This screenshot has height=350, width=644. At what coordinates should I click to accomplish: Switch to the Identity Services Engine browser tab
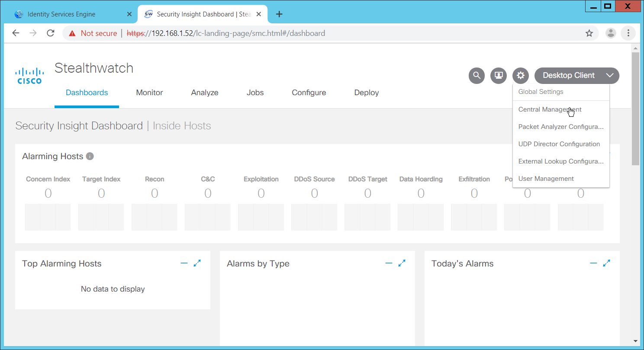(x=61, y=14)
